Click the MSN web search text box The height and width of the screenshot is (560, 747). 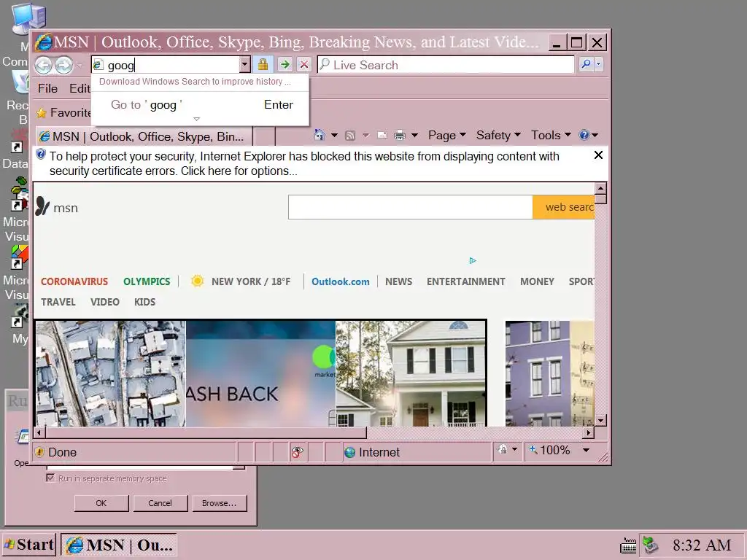coord(410,207)
